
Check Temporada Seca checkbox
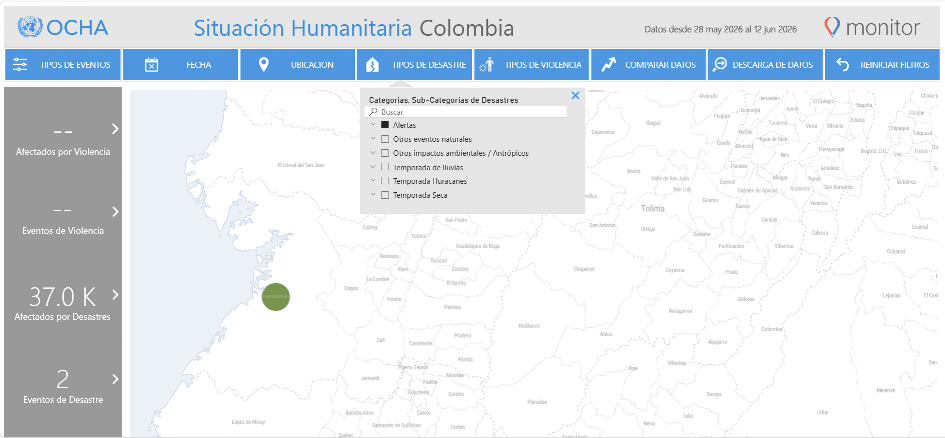point(385,195)
